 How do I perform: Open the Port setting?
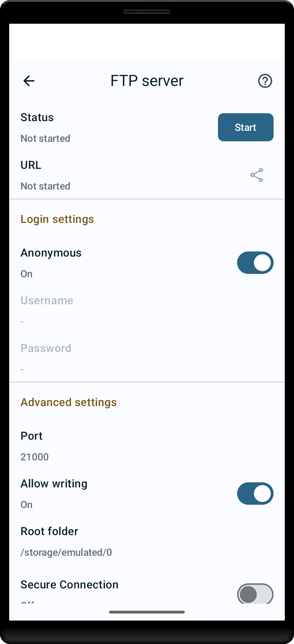click(147, 446)
